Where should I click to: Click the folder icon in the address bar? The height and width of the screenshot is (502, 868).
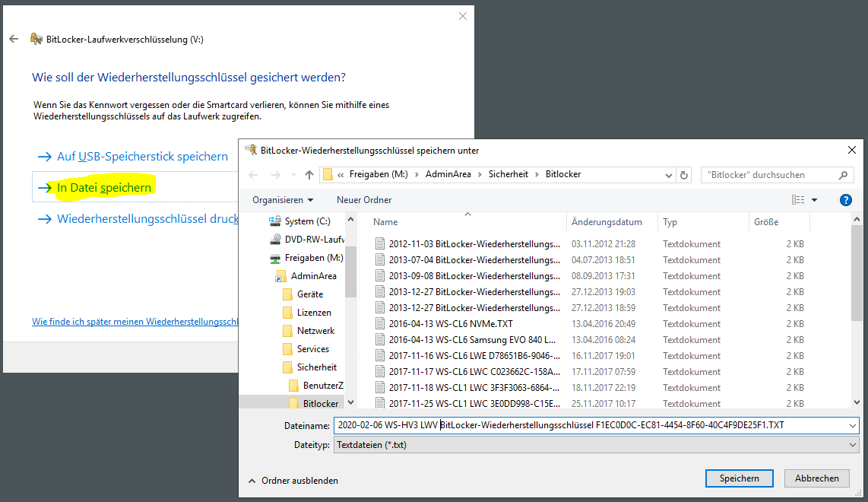[328, 174]
